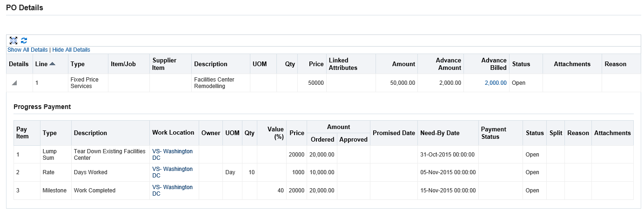Select the Milestone pay item row
This screenshot has width=644, height=218.
pyautogui.click(x=54, y=191)
